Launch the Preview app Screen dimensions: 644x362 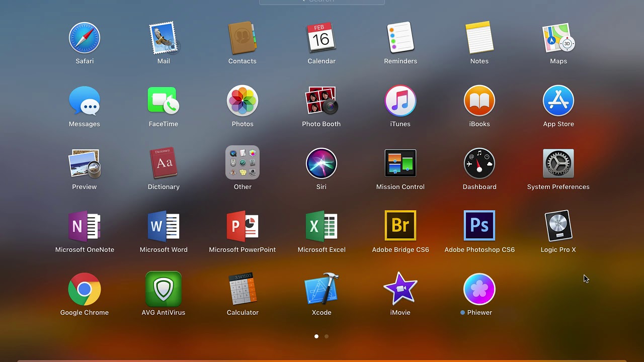point(85,163)
